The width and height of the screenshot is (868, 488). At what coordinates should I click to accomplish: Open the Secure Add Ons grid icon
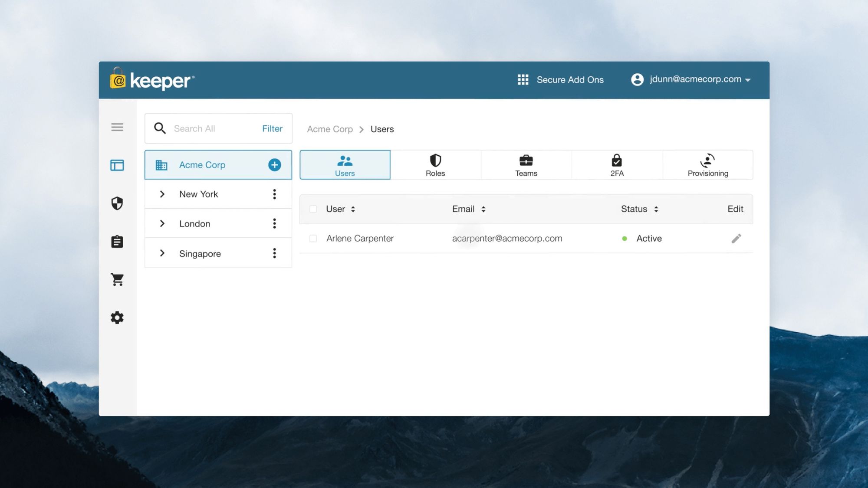(523, 80)
